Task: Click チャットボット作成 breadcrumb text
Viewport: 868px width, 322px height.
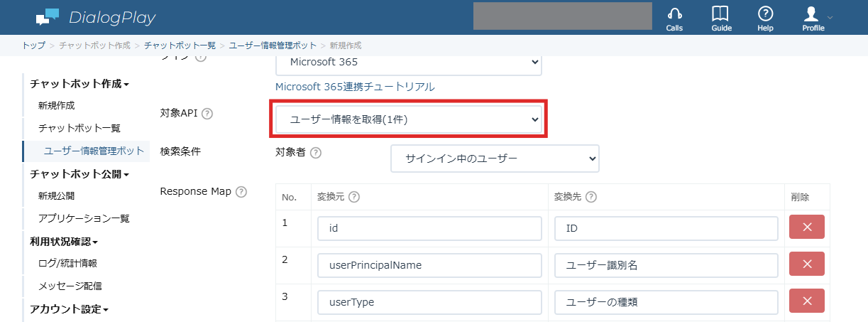Action: (95, 45)
